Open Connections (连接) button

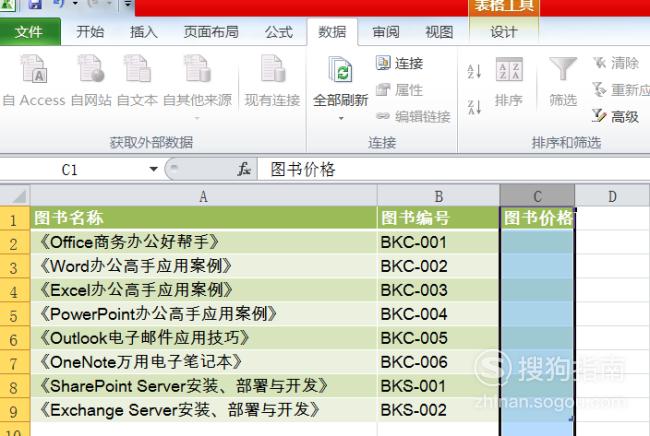pos(400,63)
